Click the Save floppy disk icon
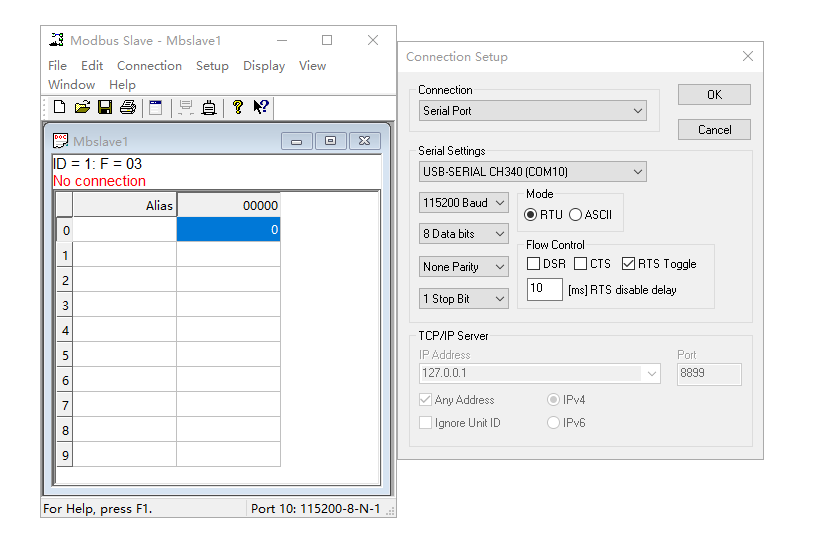The image size is (821, 559). (x=105, y=107)
